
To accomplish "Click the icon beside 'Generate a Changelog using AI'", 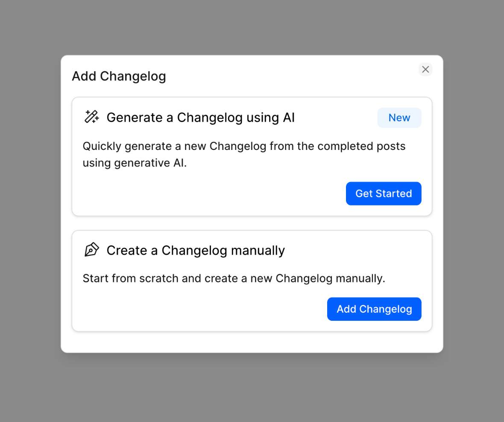I will (x=91, y=116).
